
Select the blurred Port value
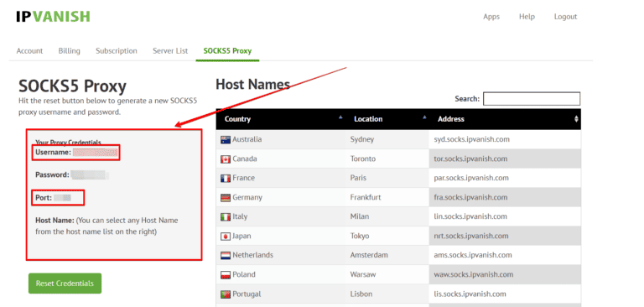[62, 198]
